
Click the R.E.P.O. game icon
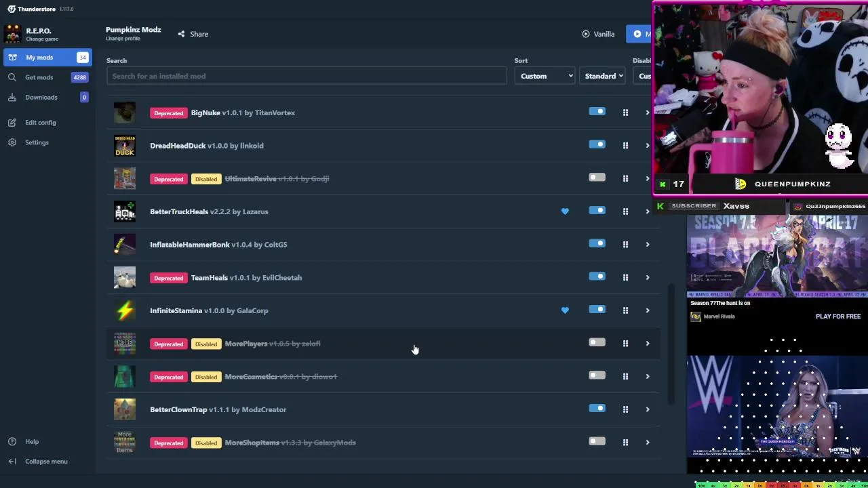(12, 34)
